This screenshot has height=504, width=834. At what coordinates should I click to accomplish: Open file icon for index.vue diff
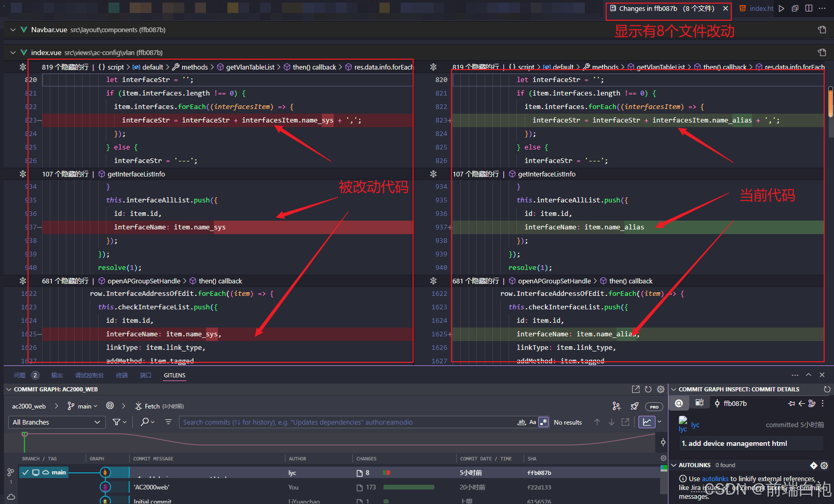[x=822, y=52]
